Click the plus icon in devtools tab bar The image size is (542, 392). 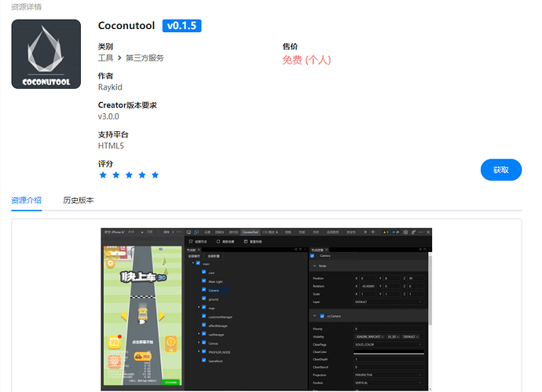pyautogui.click(x=372, y=232)
